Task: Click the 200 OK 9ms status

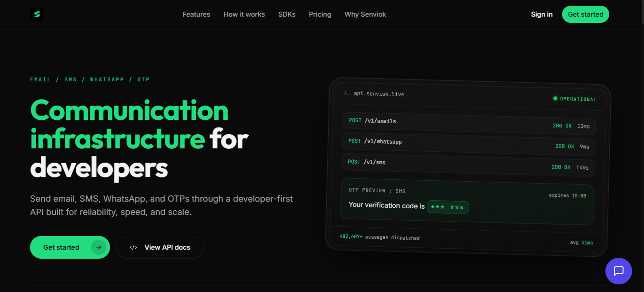Action: click(x=572, y=146)
